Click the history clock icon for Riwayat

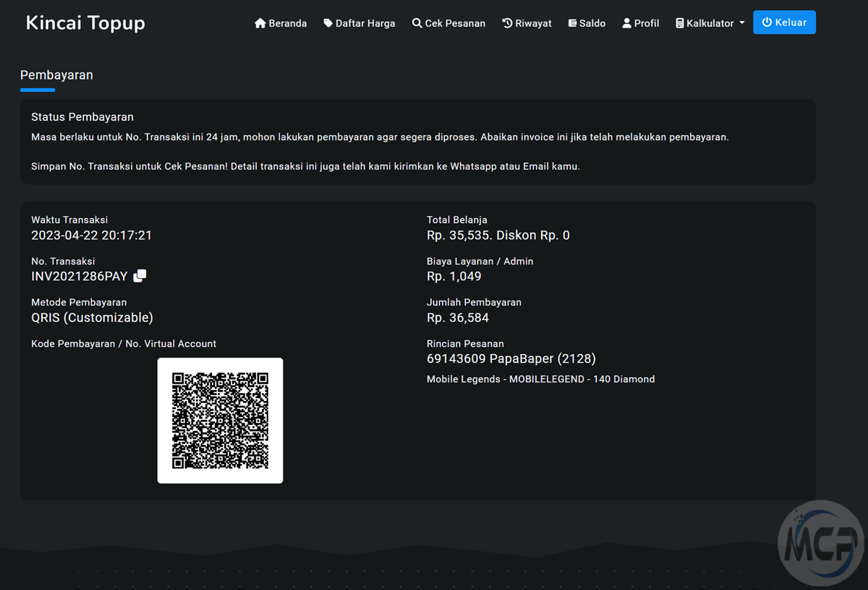pyautogui.click(x=507, y=23)
